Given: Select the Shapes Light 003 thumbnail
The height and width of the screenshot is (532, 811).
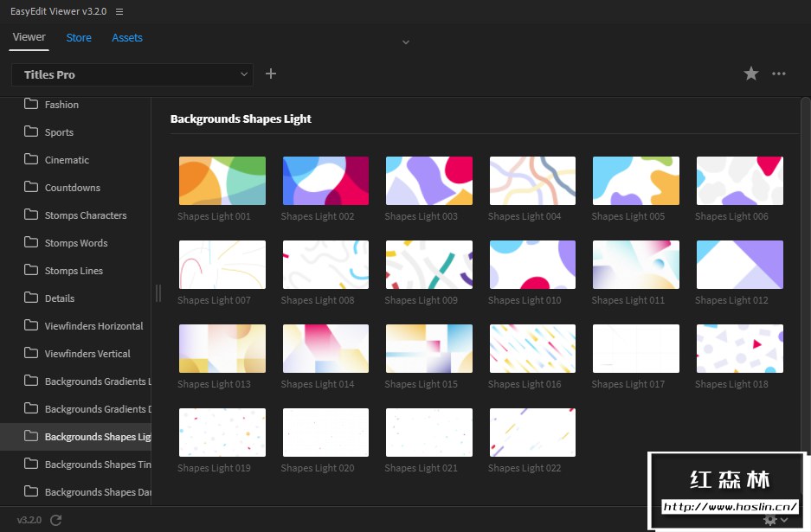Looking at the screenshot, I should [429, 181].
